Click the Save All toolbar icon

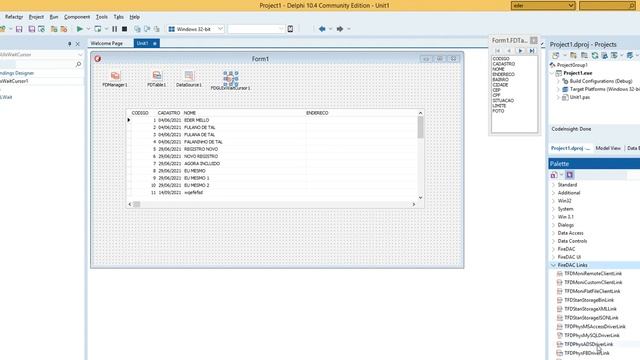(31, 29)
